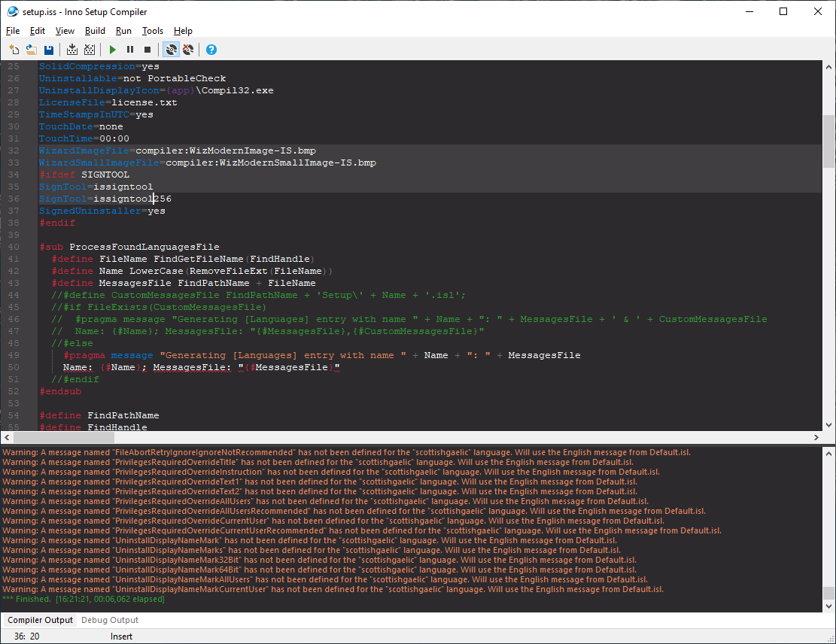Open the Help question mark icon
Screen dimensions: 836x644
point(211,50)
